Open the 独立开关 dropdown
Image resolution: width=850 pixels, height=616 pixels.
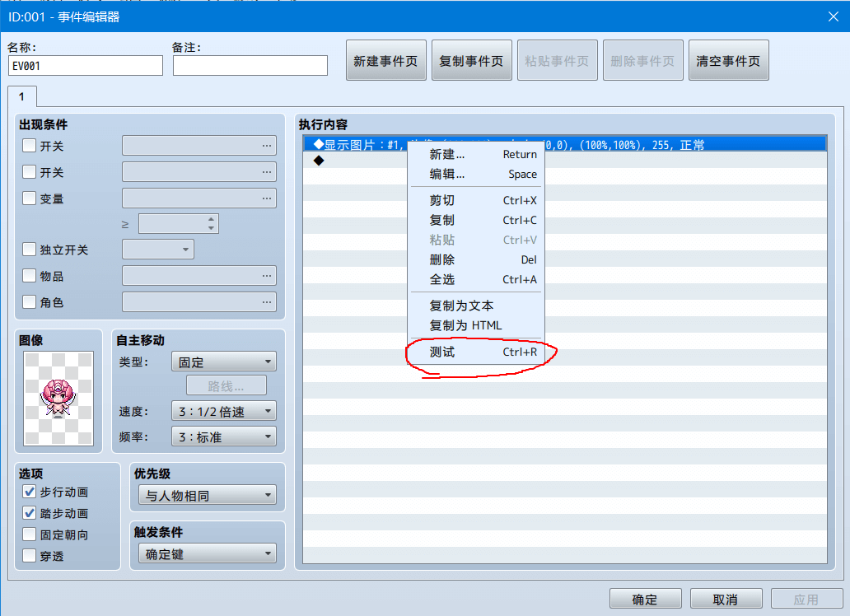click(158, 250)
